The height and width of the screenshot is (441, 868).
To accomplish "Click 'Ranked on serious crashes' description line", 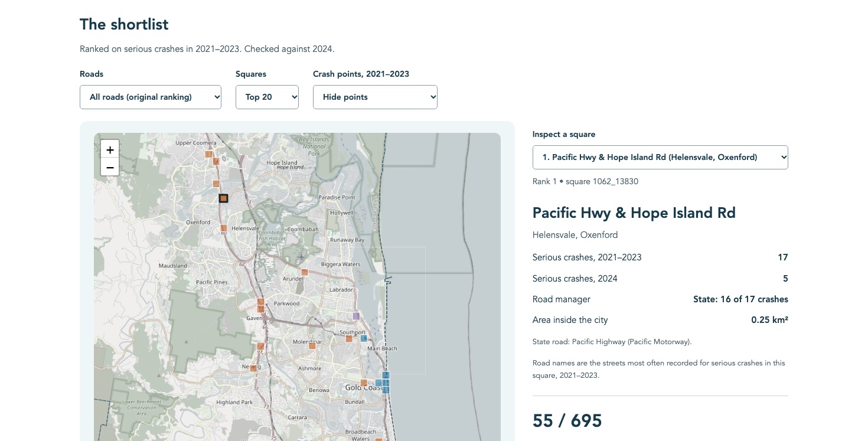I will 207,49.
